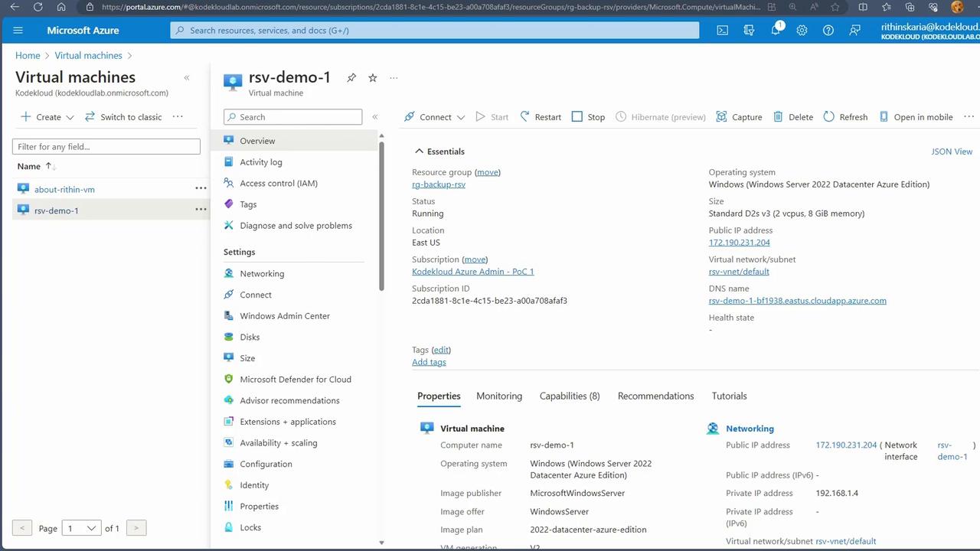Open JSON View

952,152
